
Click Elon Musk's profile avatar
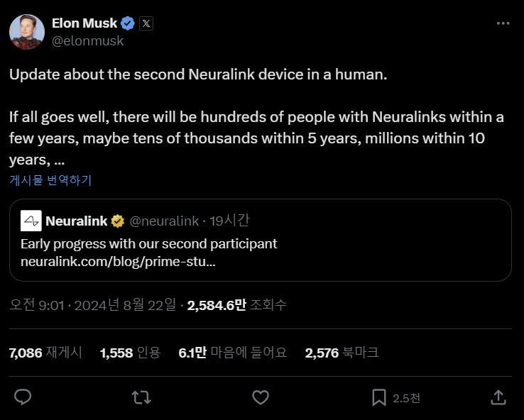coord(27,31)
